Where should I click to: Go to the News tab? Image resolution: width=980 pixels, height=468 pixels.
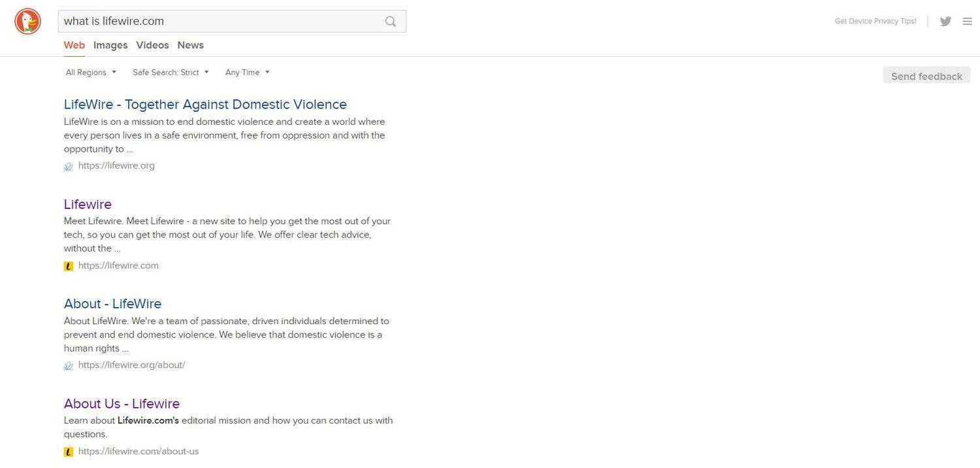[190, 45]
